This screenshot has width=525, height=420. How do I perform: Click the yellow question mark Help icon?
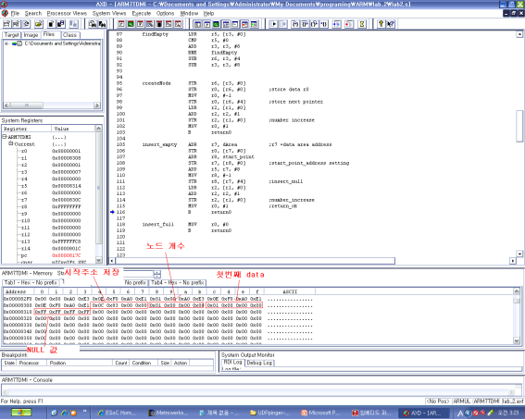click(381, 24)
